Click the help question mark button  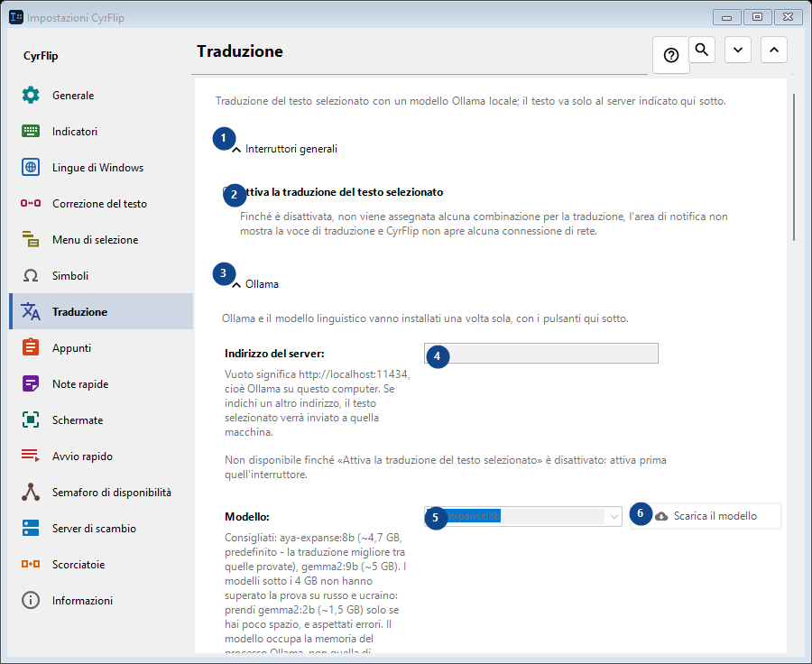(x=671, y=55)
